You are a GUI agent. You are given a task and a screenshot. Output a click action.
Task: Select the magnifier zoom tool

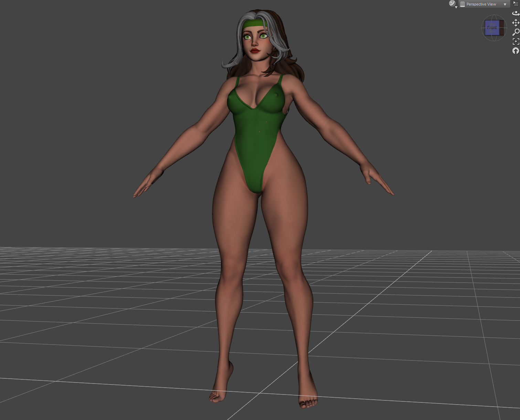coord(516,32)
